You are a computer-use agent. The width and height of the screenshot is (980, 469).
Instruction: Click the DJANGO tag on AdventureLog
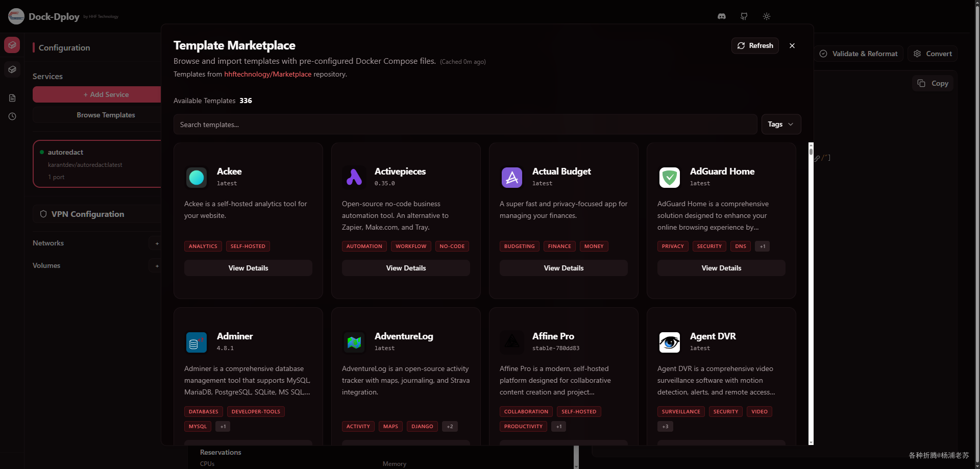[423, 426]
